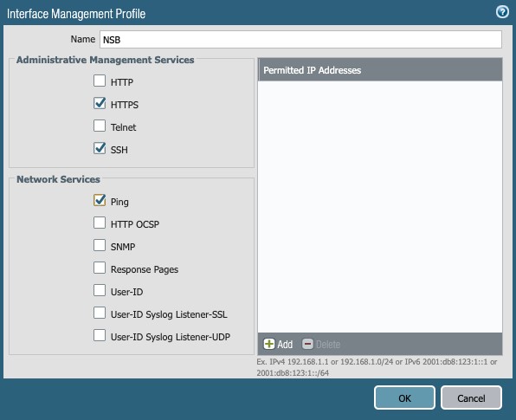516x420 pixels.
Task: Enable HTTP OCSP network service
Action: tap(100, 223)
